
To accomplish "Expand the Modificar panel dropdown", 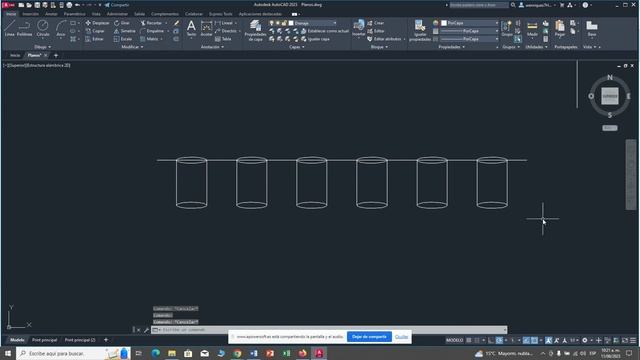I will [132, 47].
